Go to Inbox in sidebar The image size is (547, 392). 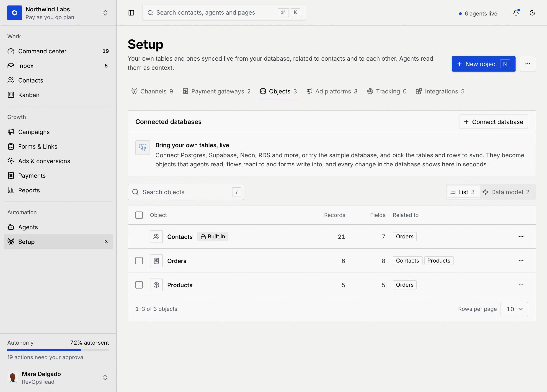pos(58,66)
